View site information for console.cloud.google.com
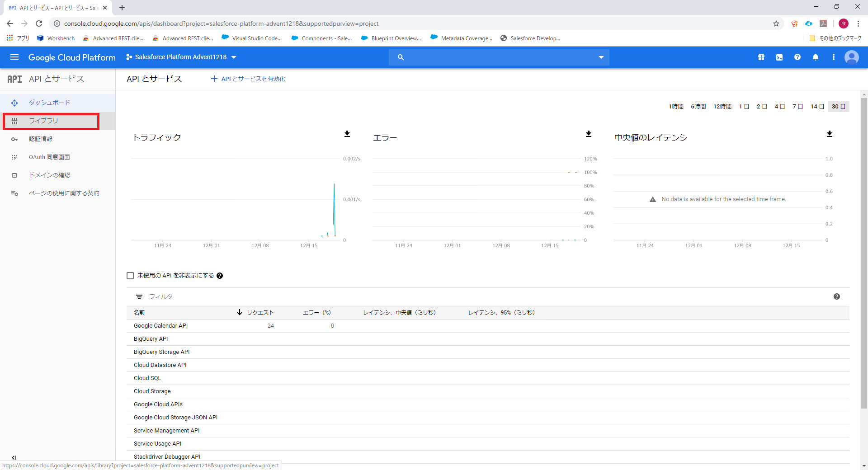This screenshot has width=868, height=470. coord(57,23)
